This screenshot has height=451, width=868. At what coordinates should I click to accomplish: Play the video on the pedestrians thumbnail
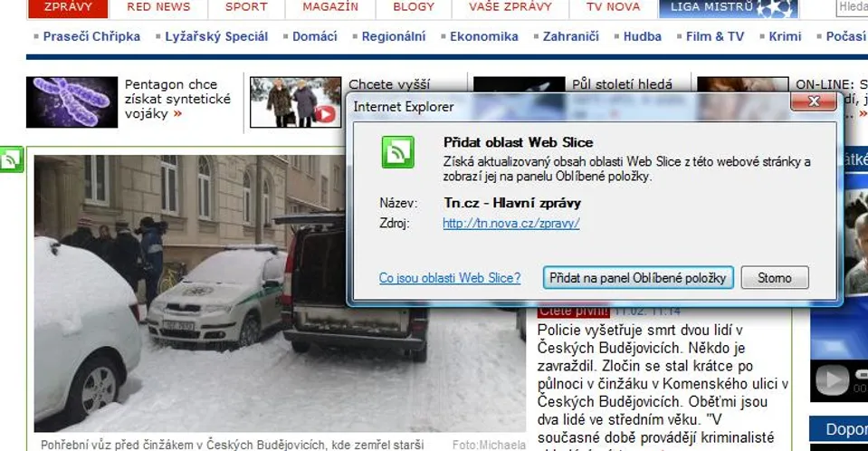[x=325, y=114]
